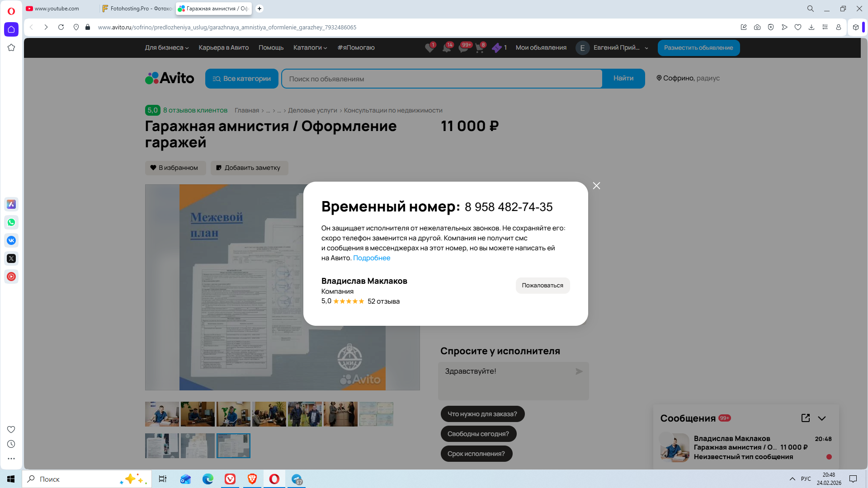
Task: Follow the 'Подробнее' link
Action: (371, 258)
